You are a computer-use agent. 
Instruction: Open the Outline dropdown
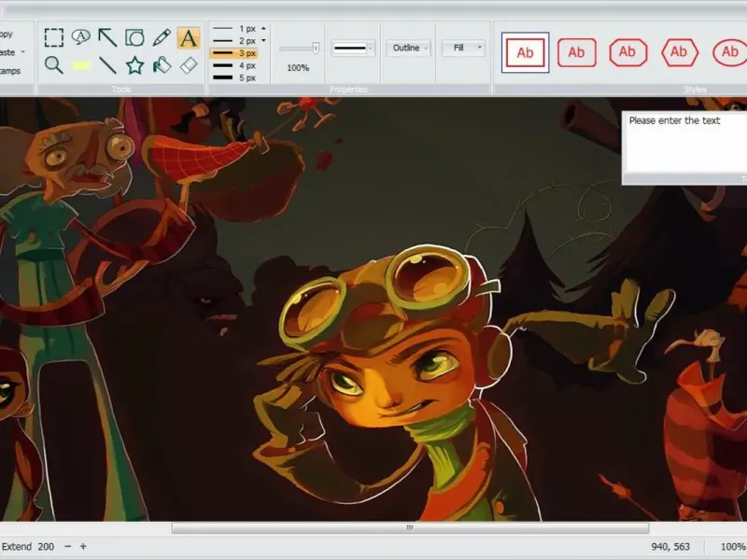(408, 48)
